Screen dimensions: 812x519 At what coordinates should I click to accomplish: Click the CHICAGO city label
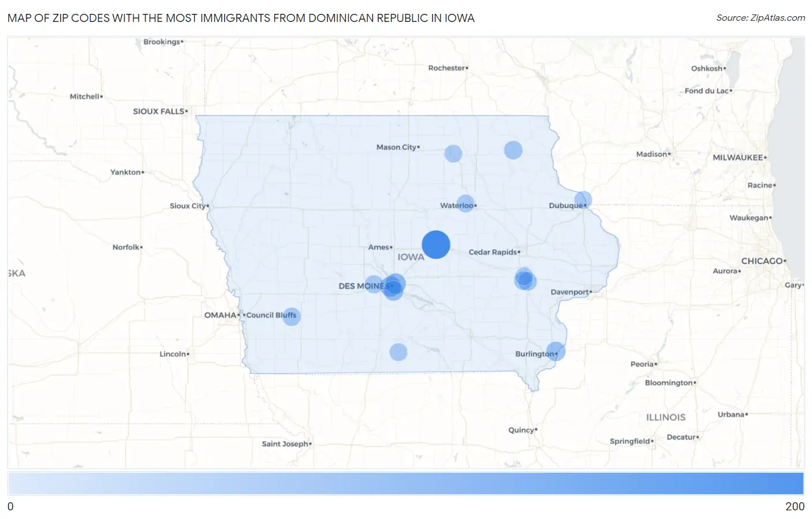click(763, 262)
